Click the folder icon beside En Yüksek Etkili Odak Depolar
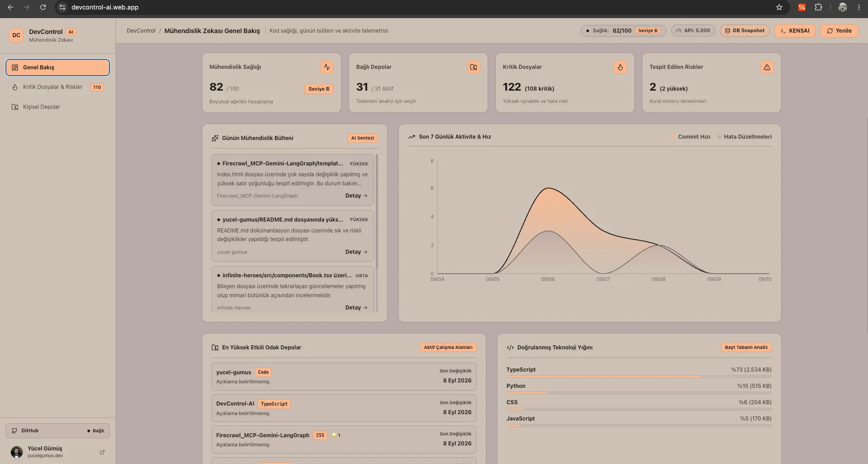 coord(215,348)
